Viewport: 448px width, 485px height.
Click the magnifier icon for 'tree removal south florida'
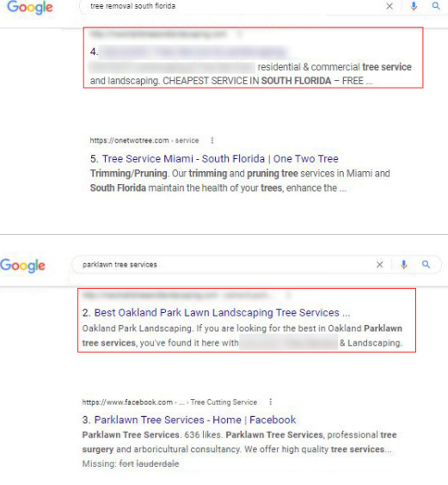[436, 6]
